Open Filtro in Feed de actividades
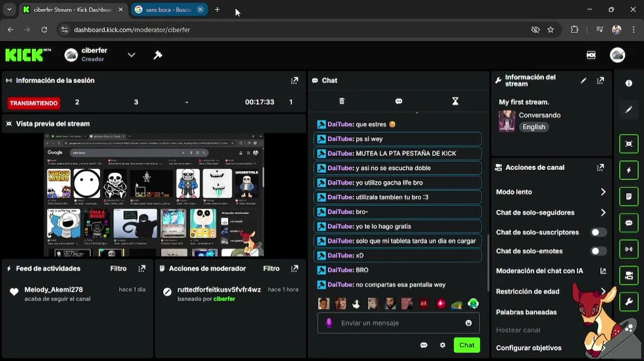Viewport: 644px width, 361px height. 118,268
